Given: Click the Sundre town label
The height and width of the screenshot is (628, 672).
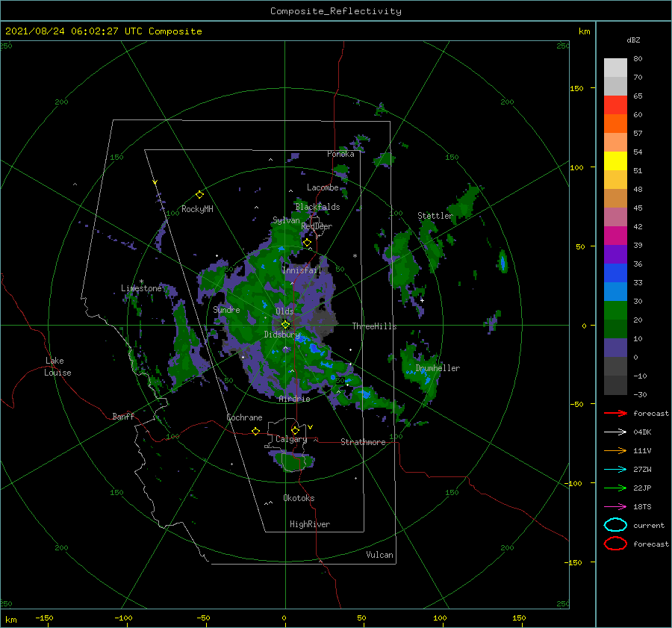Looking at the screenshot, I should 226,309.
